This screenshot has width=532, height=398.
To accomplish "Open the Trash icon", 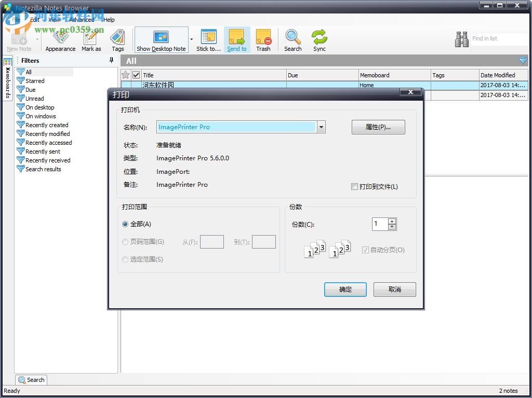I will (264, 39).
